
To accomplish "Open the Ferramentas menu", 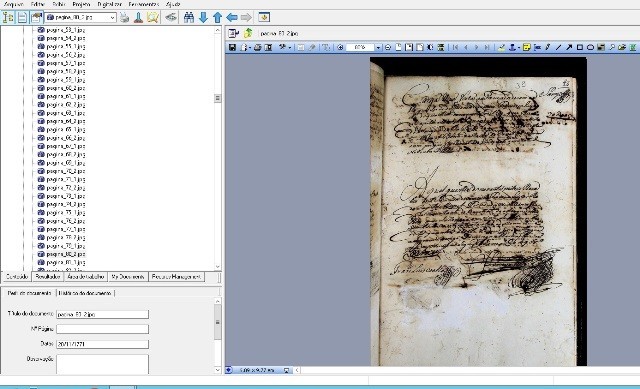I will point(144,4).
